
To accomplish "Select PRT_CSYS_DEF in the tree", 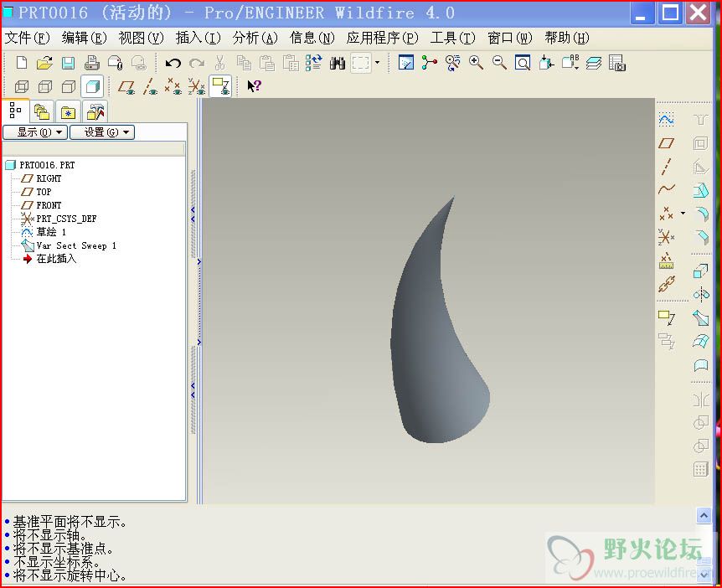I will (x=66, y=219).
